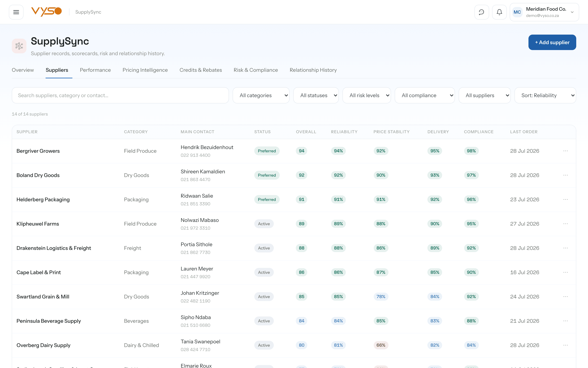Click the Delivery column header
The width and height of the screenshot is (588, 368).
[x=438, y=132]
